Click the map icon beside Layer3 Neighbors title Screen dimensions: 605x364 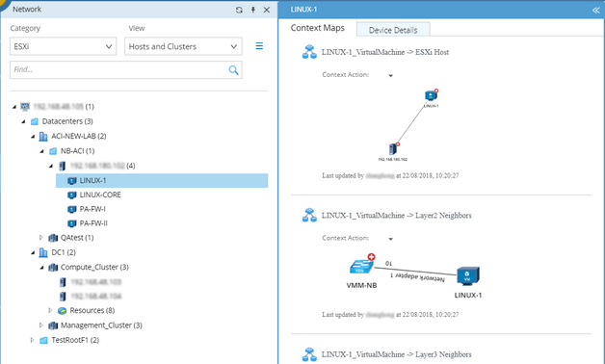pos(309,354)
